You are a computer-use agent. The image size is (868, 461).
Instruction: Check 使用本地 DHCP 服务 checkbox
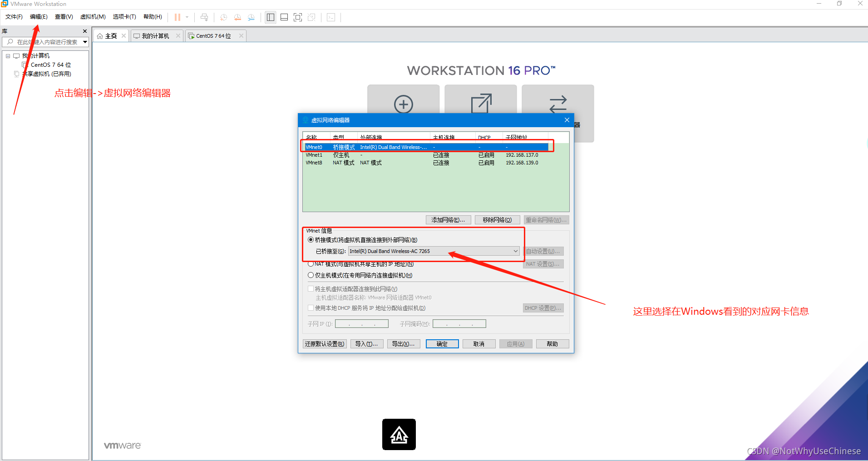(x=311, y=308)
